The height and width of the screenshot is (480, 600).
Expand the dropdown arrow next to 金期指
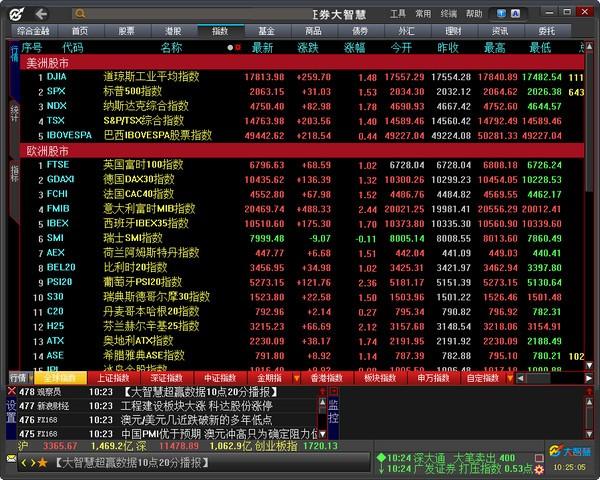tap(296, 378)
